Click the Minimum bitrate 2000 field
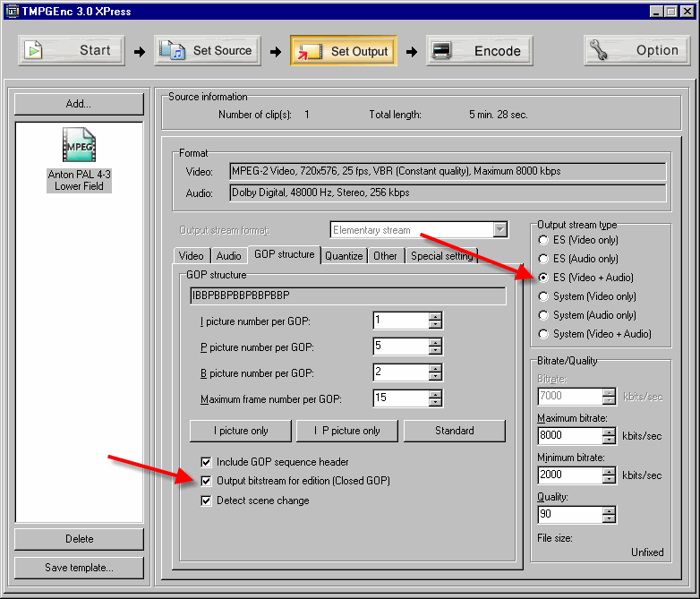Viewport: 700px width, 599px height. [x=570, y=475]
